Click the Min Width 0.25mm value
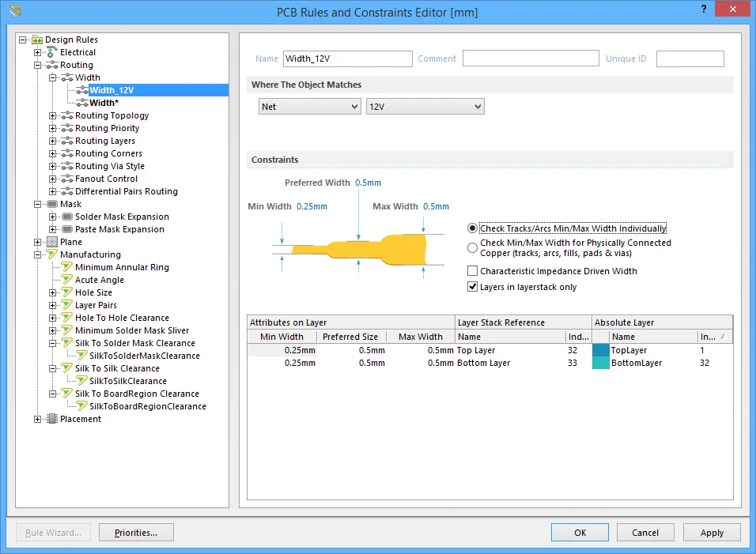The height and width of the screenshot is (554, 756). pos(312,206)
